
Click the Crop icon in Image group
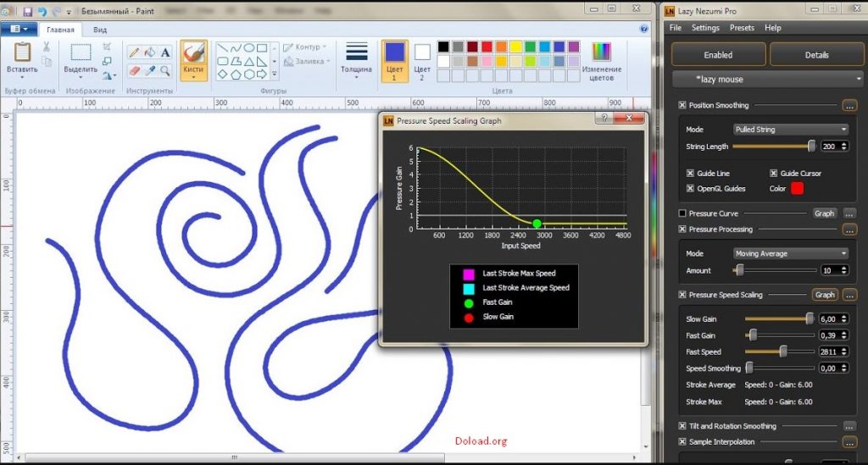point(108,47)
